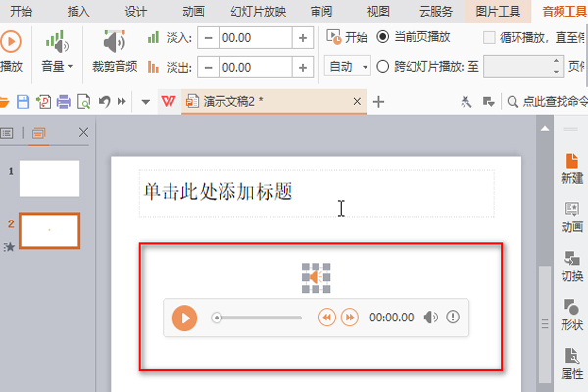Click the 点此查找命令 search box

pyautogui.click(x=548, y=102)
